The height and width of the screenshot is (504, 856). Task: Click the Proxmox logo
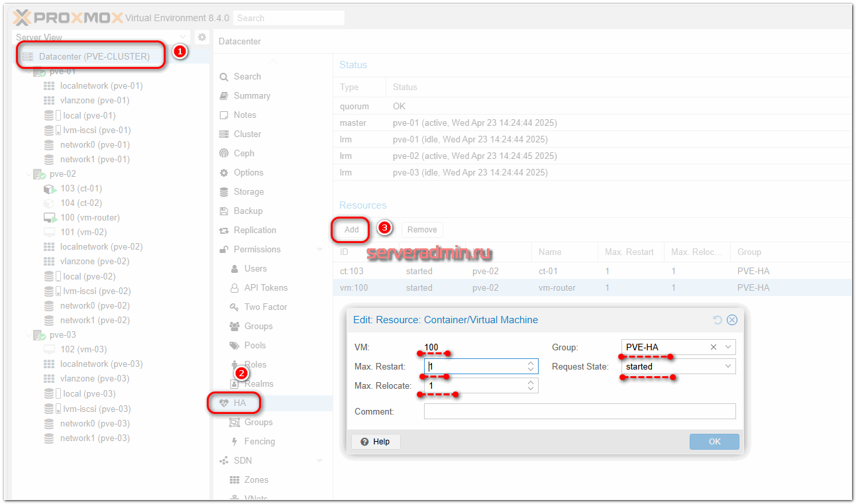click(x=67, y=18)
